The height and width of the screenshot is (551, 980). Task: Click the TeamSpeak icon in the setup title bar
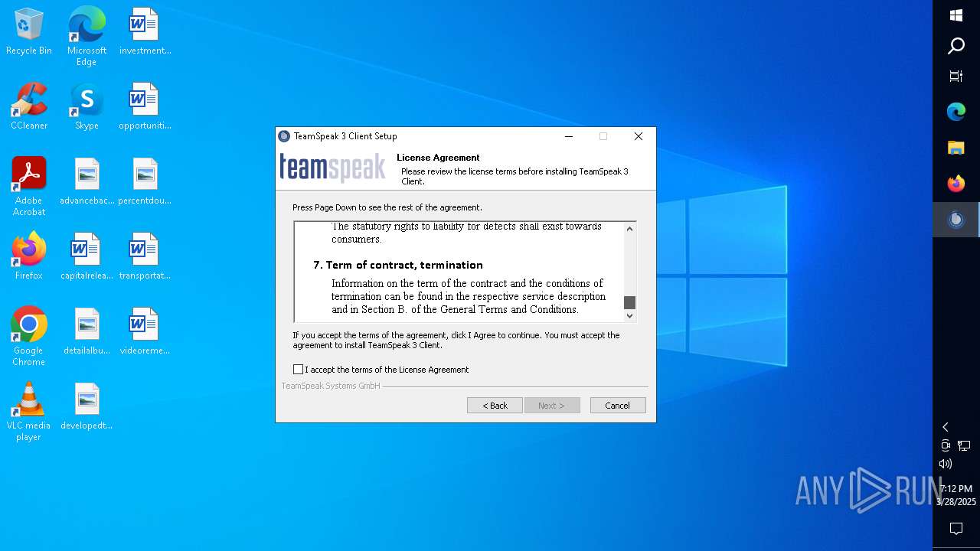coord(284,136)
